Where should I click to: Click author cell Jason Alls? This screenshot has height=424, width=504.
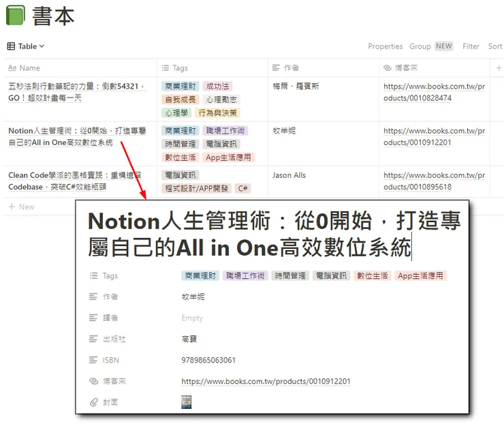289,175
